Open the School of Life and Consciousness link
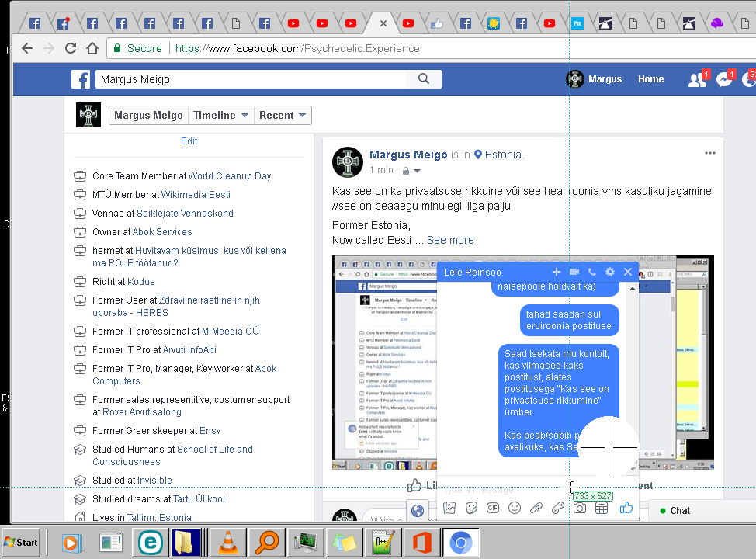756x559 pixels. [172, 455]
